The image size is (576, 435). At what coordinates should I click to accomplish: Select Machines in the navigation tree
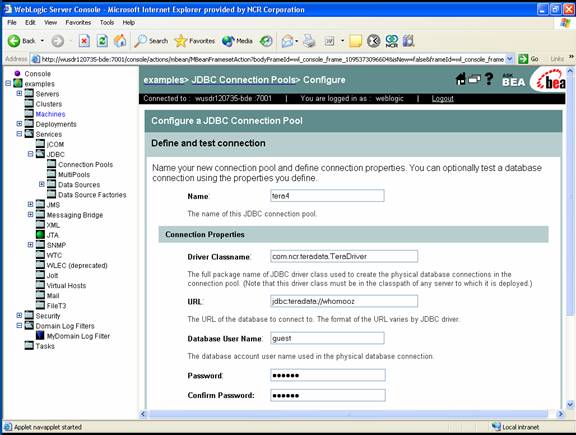pos(50,114)
